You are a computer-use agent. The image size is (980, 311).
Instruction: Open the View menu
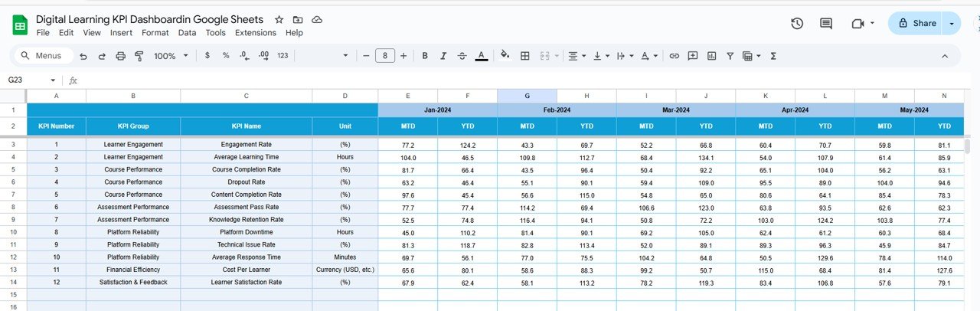point(92,33)
